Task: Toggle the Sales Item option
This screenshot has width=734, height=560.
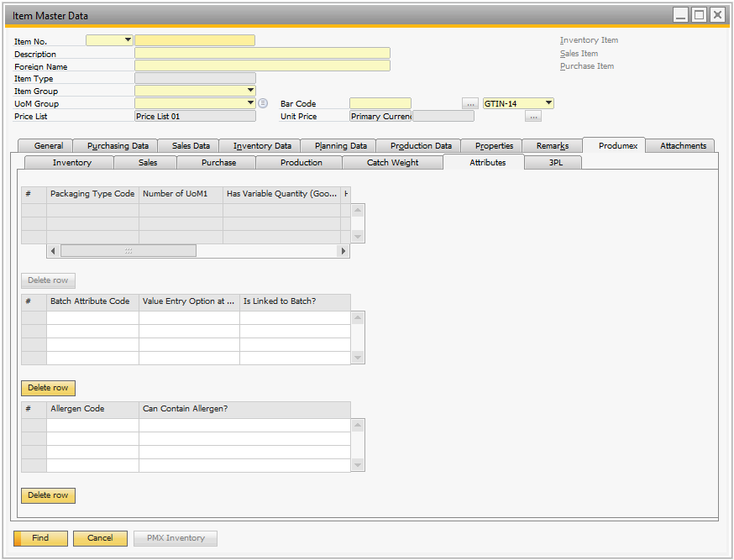Action: click(x=579, y=54)
